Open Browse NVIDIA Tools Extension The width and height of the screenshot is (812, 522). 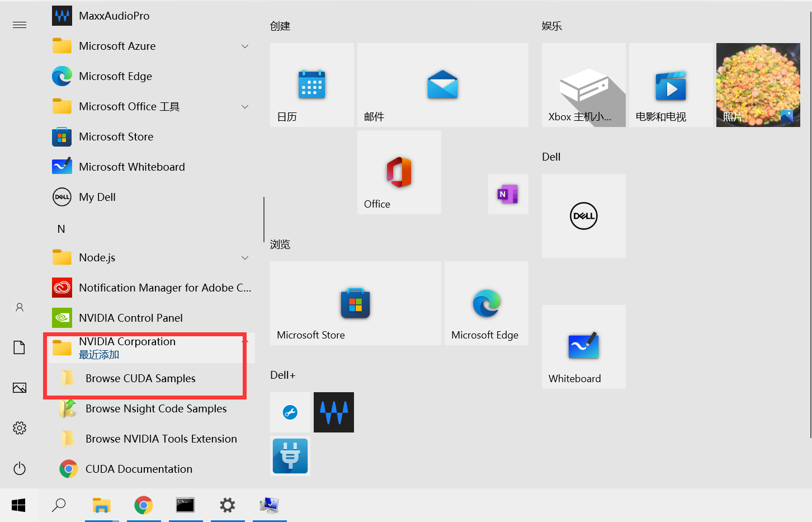(151, 439)
